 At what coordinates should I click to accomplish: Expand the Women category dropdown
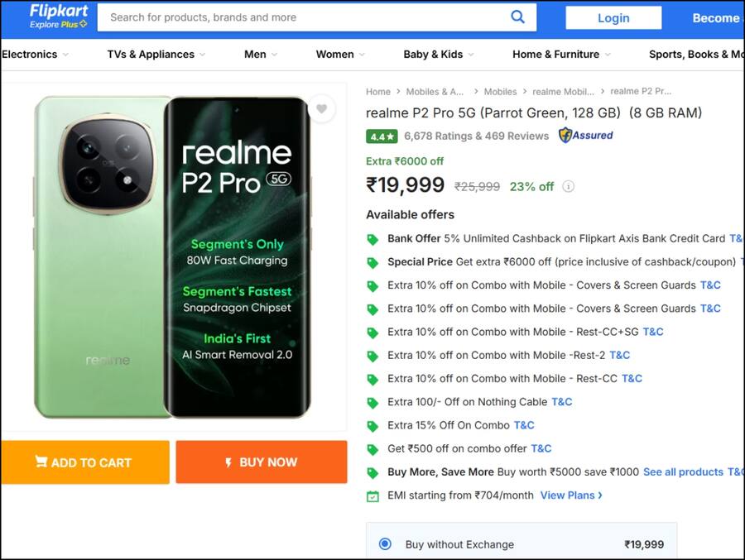[340, 54]
